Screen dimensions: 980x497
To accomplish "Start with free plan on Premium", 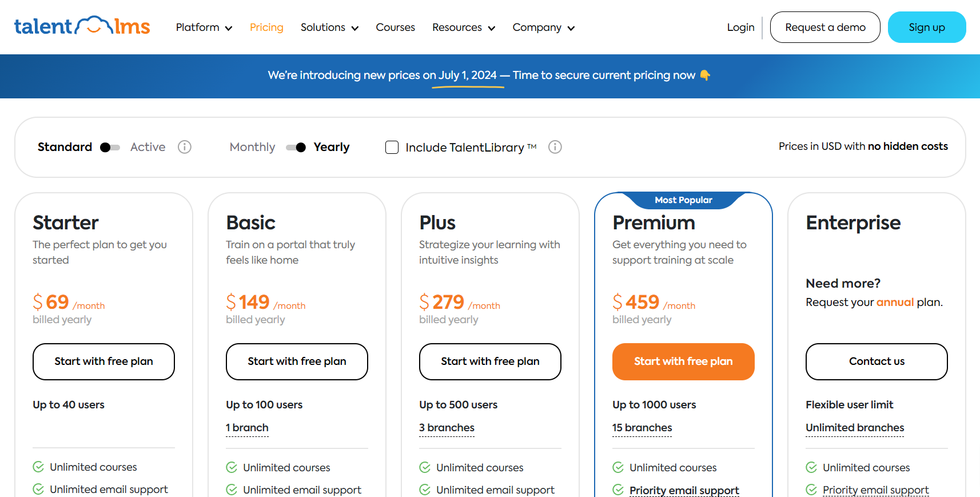I will point(683,361).
